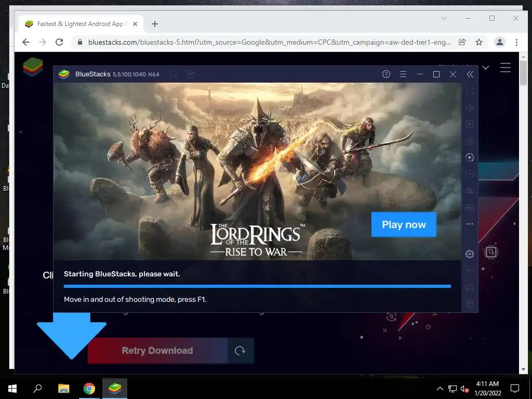This screenshot has height=399, width=532.
Task: Open Windows notification center
Action: 515,389
